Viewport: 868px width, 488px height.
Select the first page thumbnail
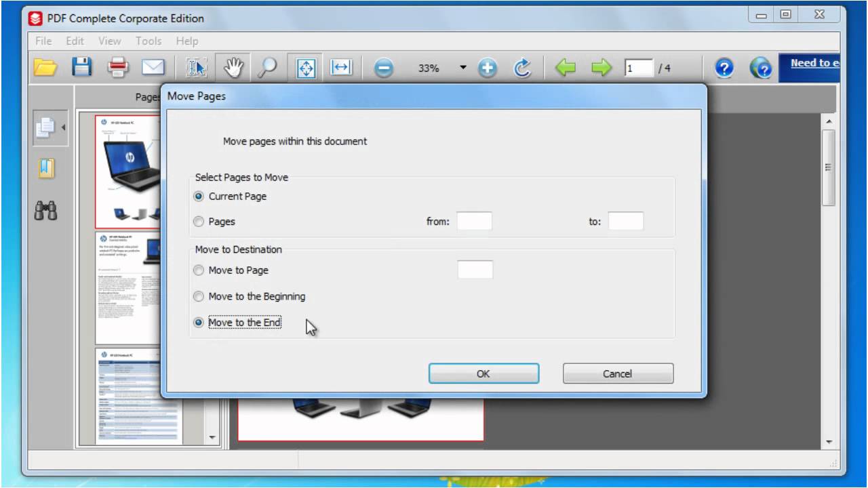(x=129, y=171)
